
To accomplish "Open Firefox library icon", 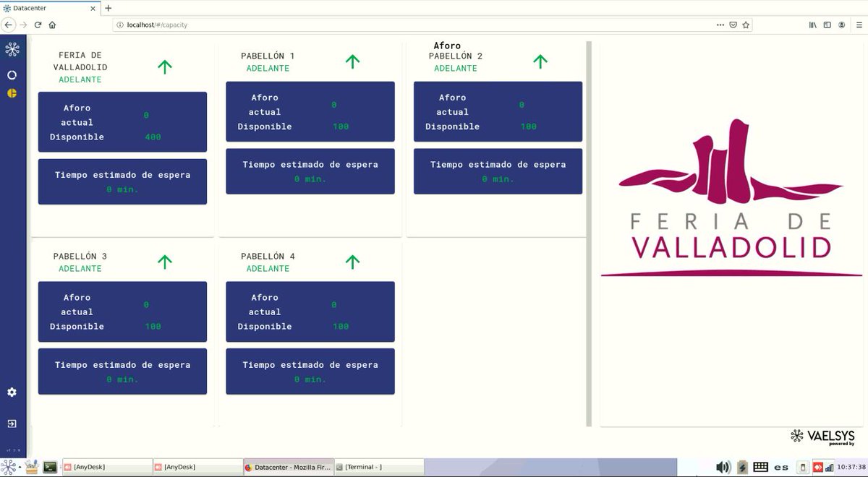I will 813,25.
